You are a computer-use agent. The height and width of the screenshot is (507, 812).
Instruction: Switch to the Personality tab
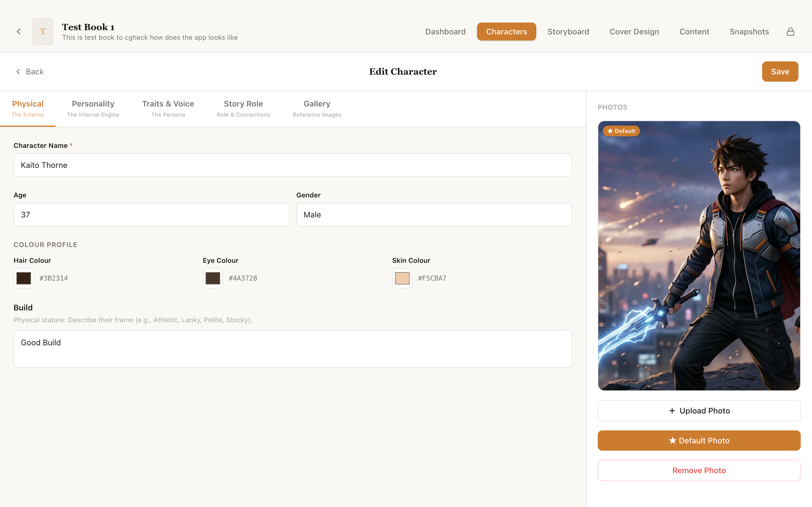93,109
